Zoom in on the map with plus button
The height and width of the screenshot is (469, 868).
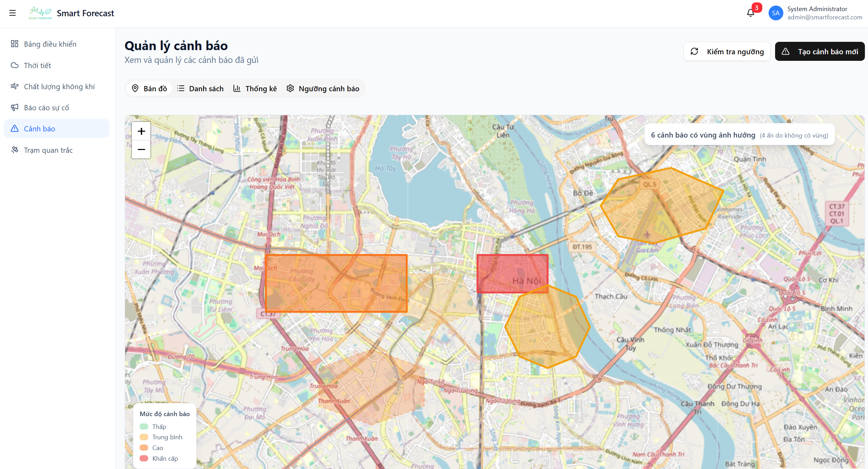(x=141, y=131)
